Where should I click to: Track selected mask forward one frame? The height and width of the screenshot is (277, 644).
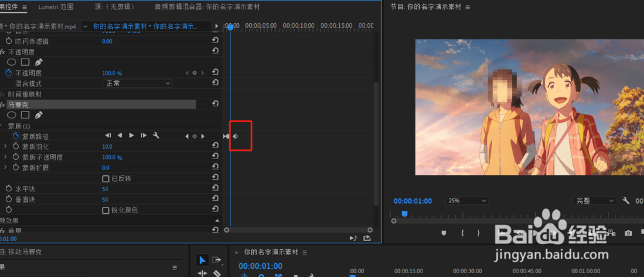[144, 136]
